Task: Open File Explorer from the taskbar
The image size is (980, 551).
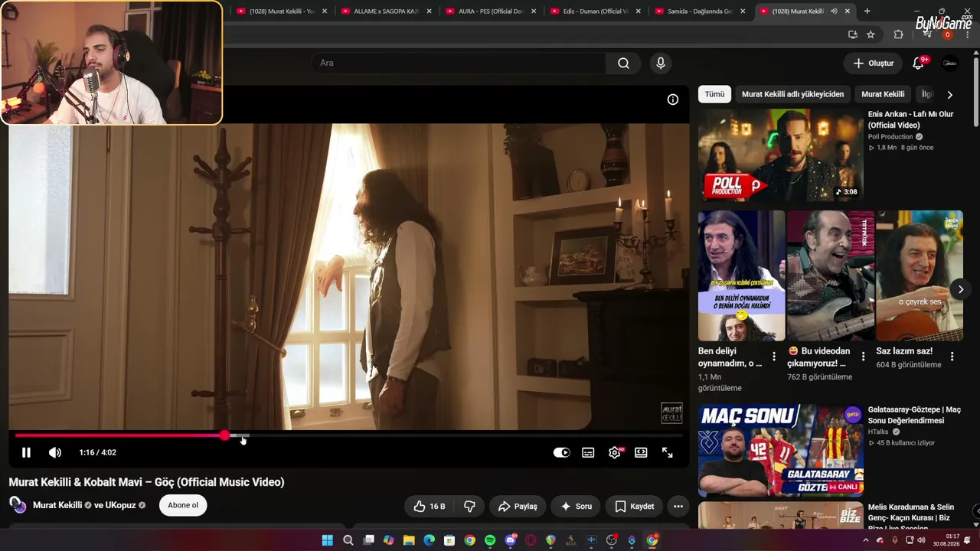Action: click(409, 540)
